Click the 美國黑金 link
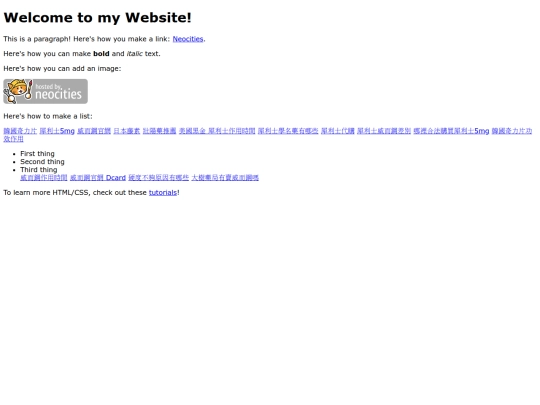This screenshot has width=540, height=405. coord(192,131)
